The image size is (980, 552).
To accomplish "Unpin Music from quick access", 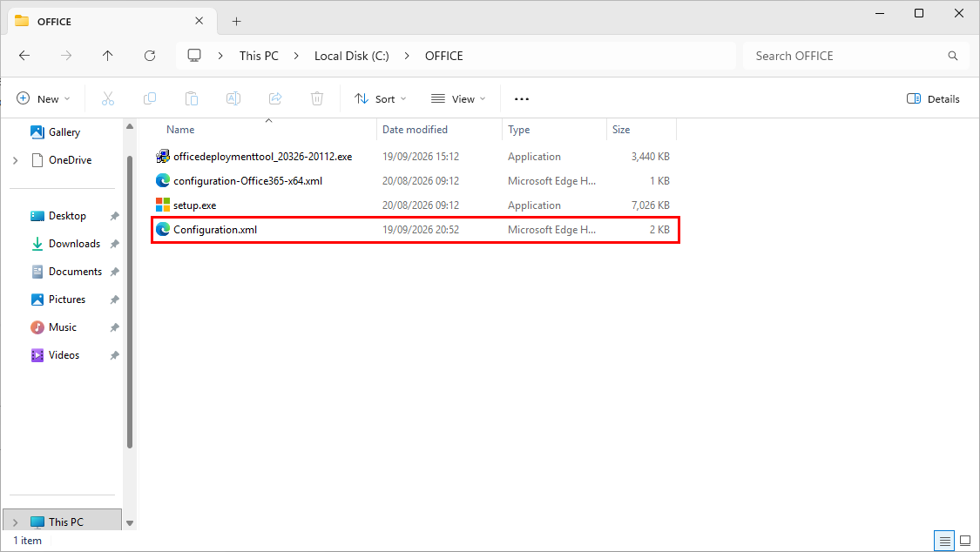I will click(x=114, y=327).
